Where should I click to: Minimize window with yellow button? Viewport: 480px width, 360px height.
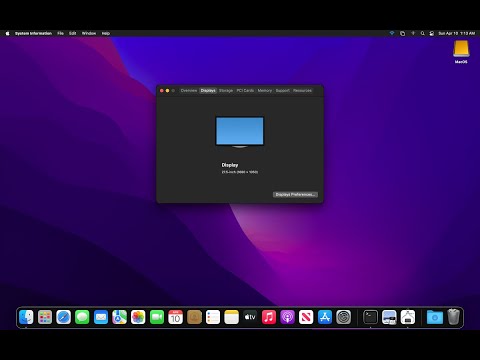[167, 91]
